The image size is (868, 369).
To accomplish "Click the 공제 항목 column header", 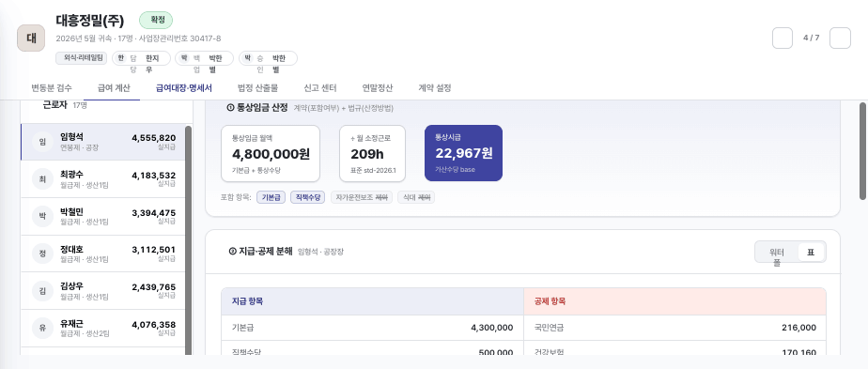I will 674,301.
